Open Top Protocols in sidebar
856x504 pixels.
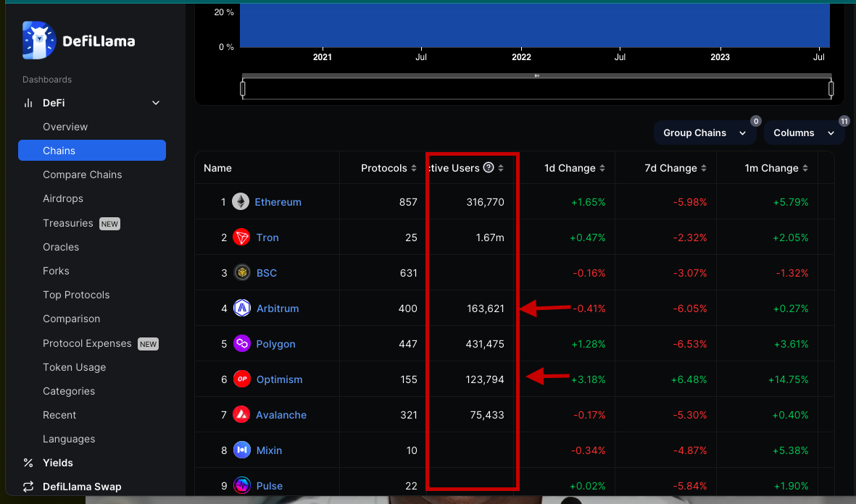coord(76,295)
